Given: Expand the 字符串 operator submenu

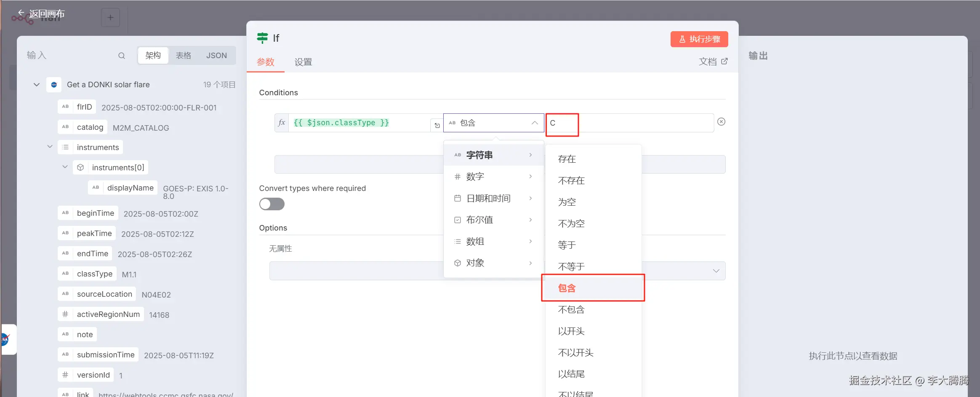Looking at the screenshot, I should click(x=493, y=155).
